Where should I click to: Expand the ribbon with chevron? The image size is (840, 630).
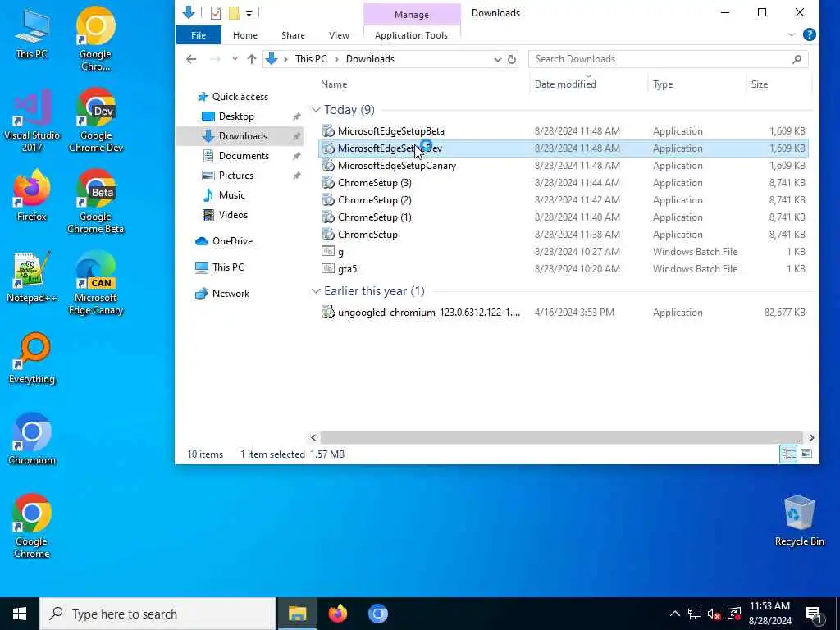pos(792,34)
